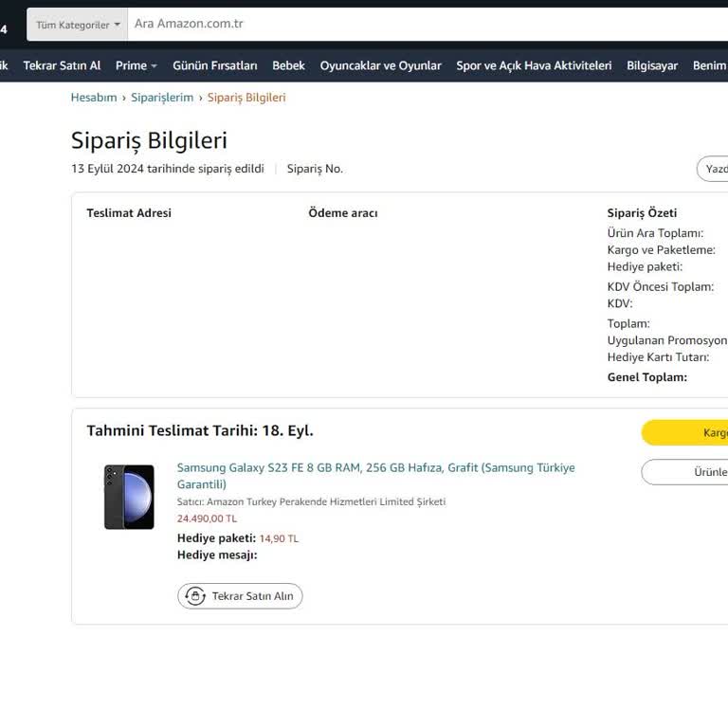Image resolution: width=728 pixels, height=728 pixels.
Task: Open the Bilgisayar category
Action: (x=652, y=66)
